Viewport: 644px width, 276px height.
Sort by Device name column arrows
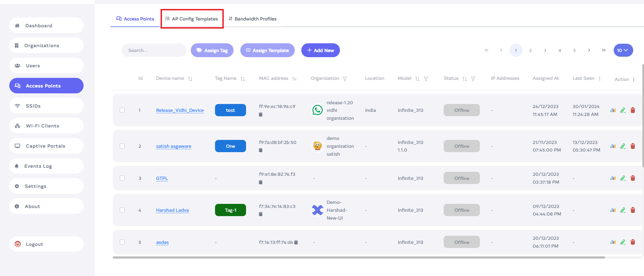click(x=190, y=79)
